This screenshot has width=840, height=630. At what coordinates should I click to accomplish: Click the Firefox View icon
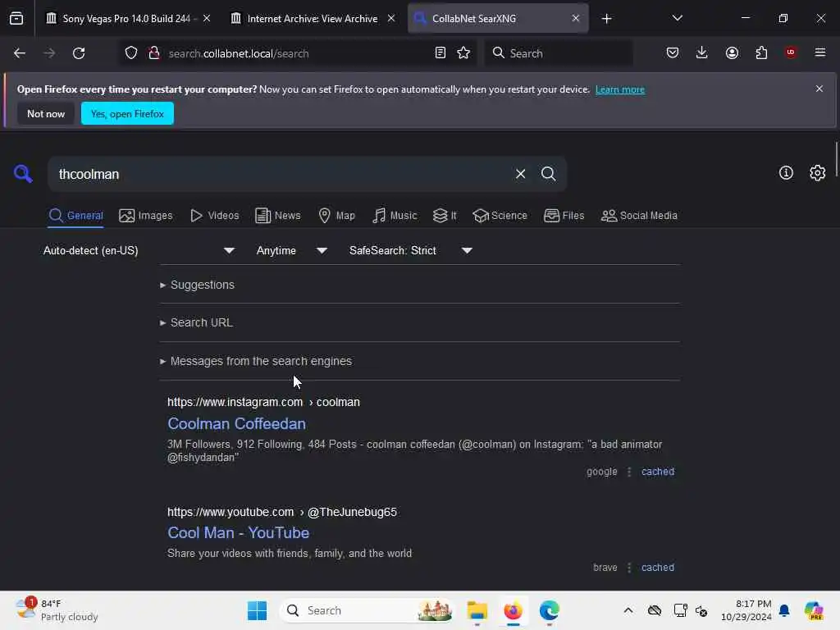pyautogui.click(x=16, y=19)
